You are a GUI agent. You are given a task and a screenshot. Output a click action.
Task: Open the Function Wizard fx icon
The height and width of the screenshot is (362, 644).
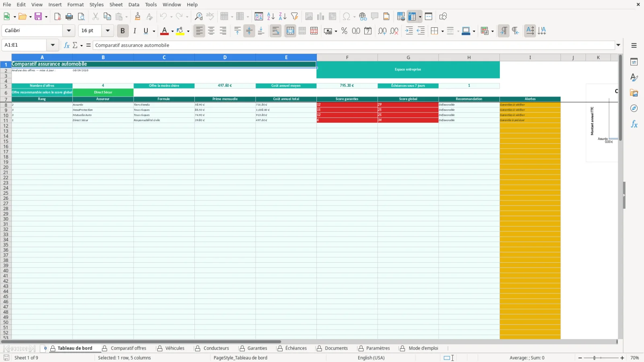pyautogui.click(x=67, y=45)
